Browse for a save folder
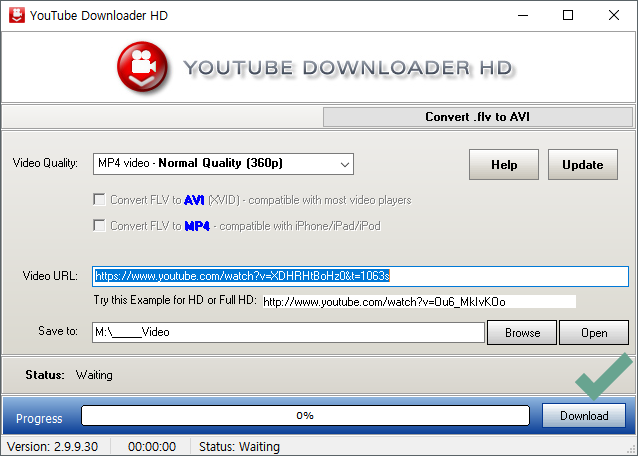 pyautogui.click(x=522, y=333)
